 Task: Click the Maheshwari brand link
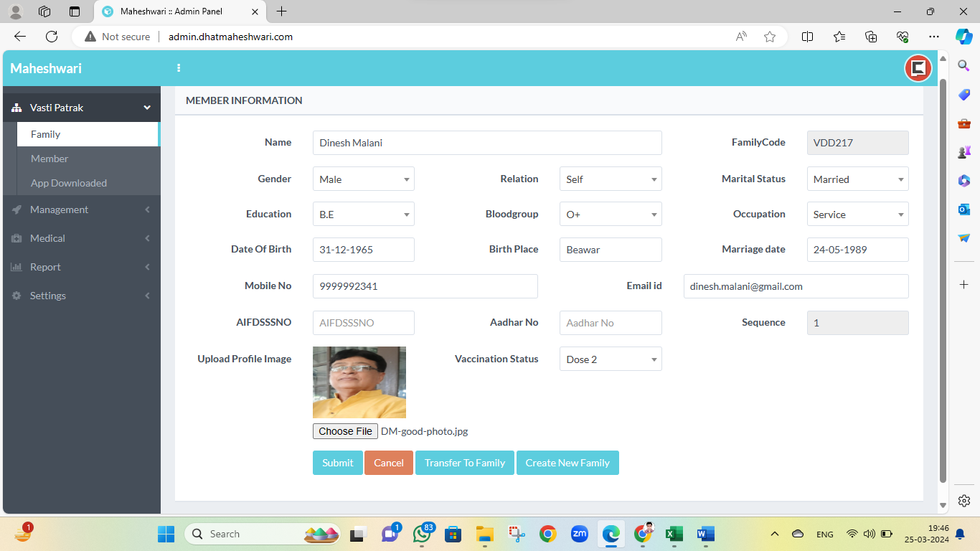coord(46,69)
